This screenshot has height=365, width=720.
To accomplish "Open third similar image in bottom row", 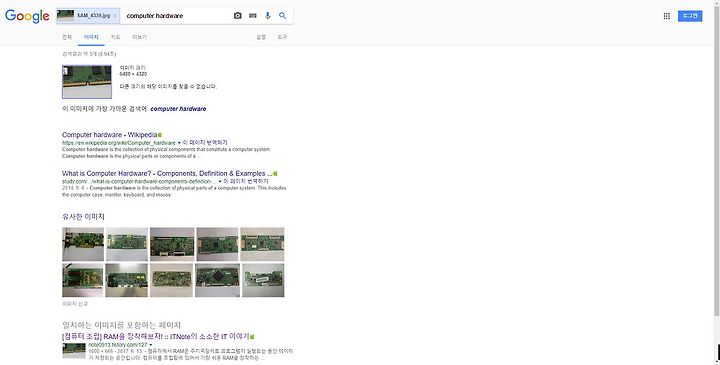I will [x=171, y=280].
